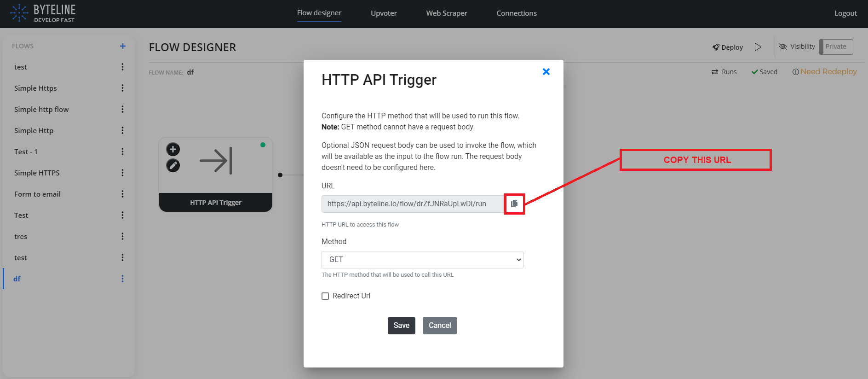Select the Form to email flow

(37, 194)
